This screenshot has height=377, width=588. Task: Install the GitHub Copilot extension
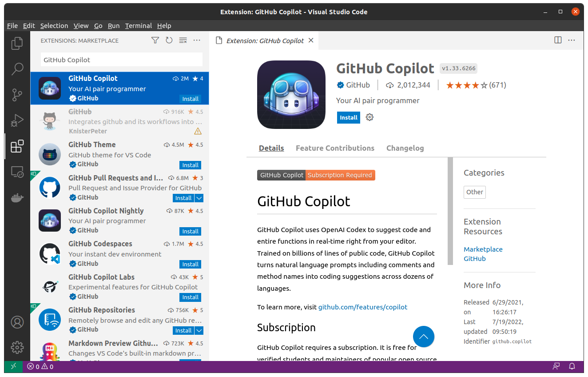pos(348,117)
